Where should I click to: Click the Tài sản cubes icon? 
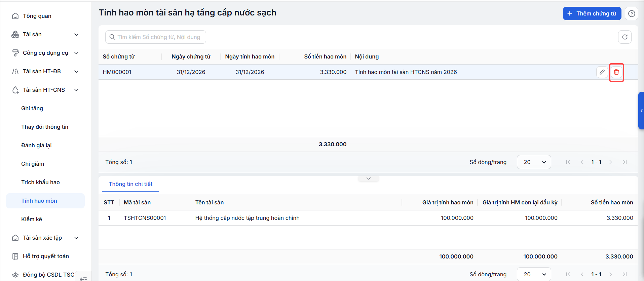point(15,35)
